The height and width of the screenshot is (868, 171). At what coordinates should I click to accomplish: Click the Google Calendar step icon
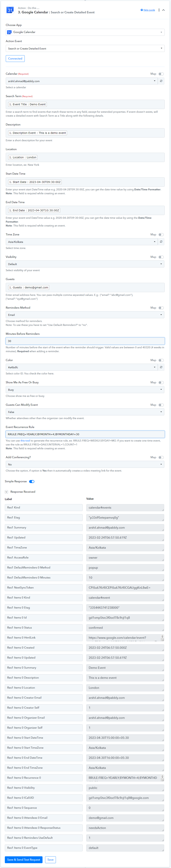[x=10, y=10]
